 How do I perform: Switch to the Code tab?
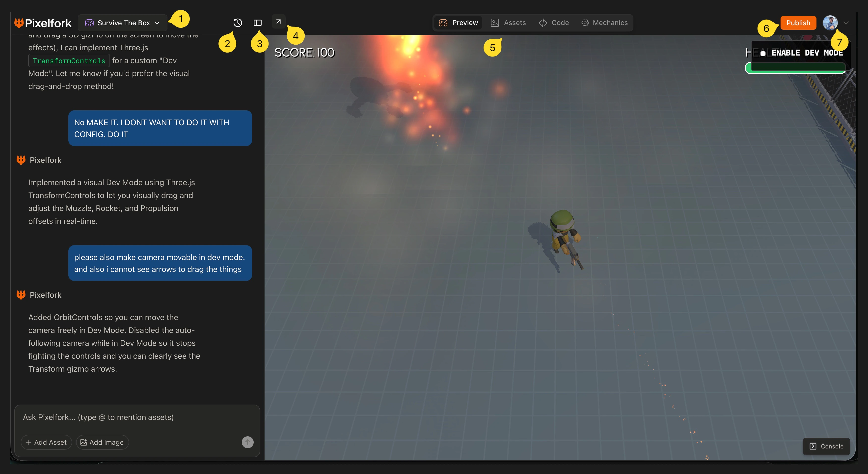[554, 23]
